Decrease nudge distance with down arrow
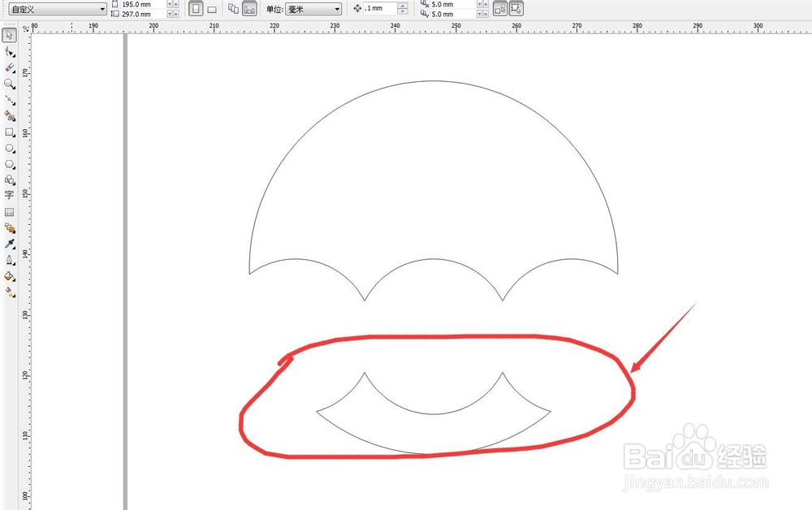This screenshot has width=812, height=510. point(403,11)
